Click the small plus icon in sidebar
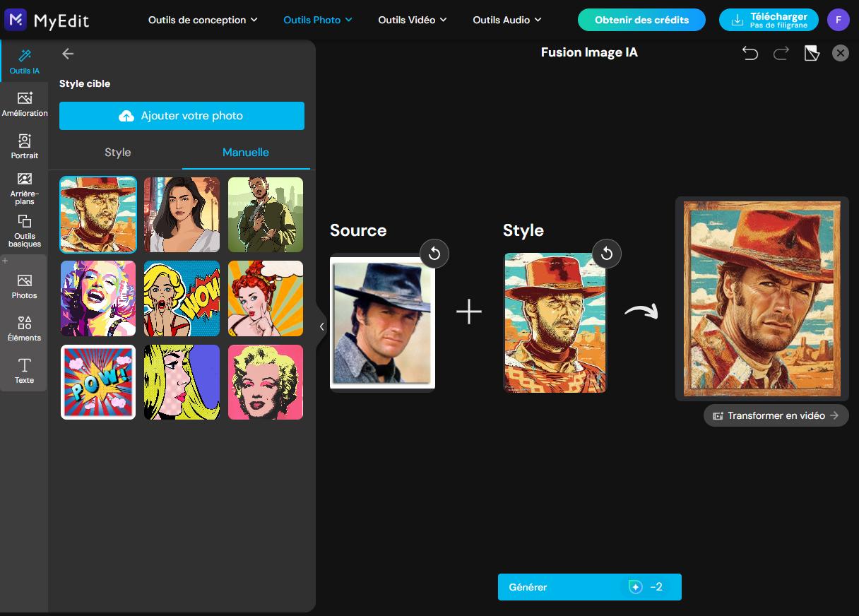The width and height of the screenshot is (859, 616). point(5,261)
